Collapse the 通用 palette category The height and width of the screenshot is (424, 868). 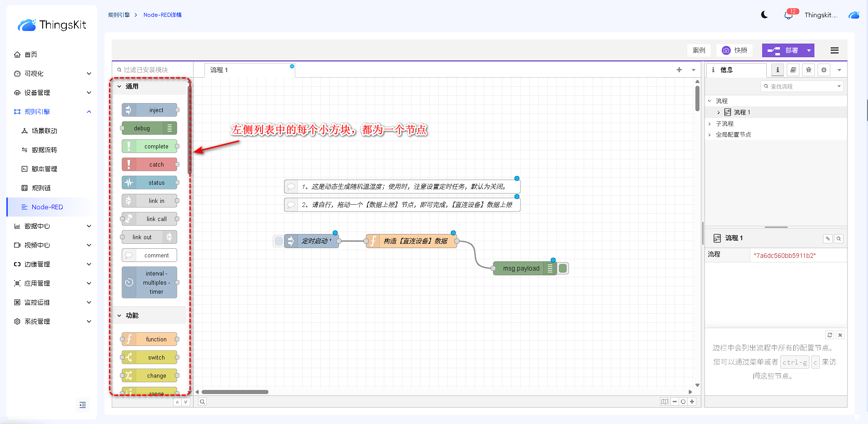click(119, 86)
